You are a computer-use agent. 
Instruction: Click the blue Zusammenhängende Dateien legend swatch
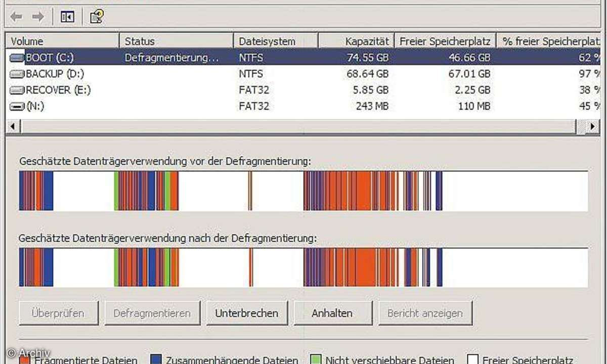coord(156,358)
